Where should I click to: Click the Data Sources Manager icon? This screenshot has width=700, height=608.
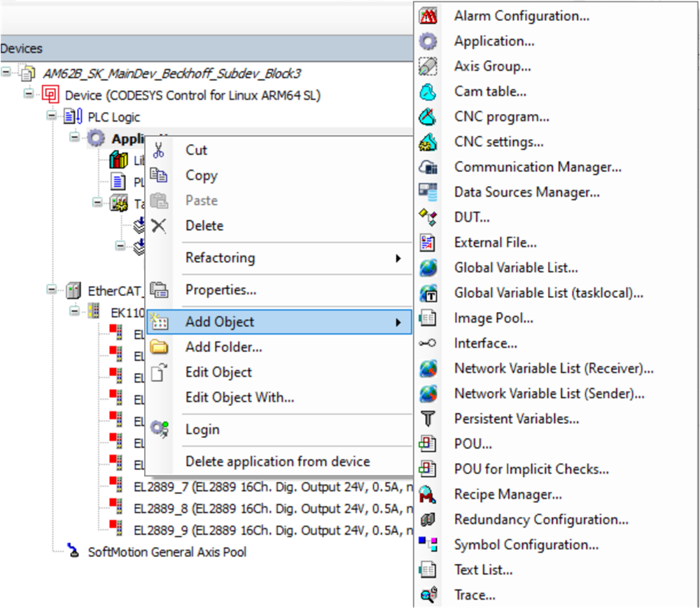[x=428, y=192]
